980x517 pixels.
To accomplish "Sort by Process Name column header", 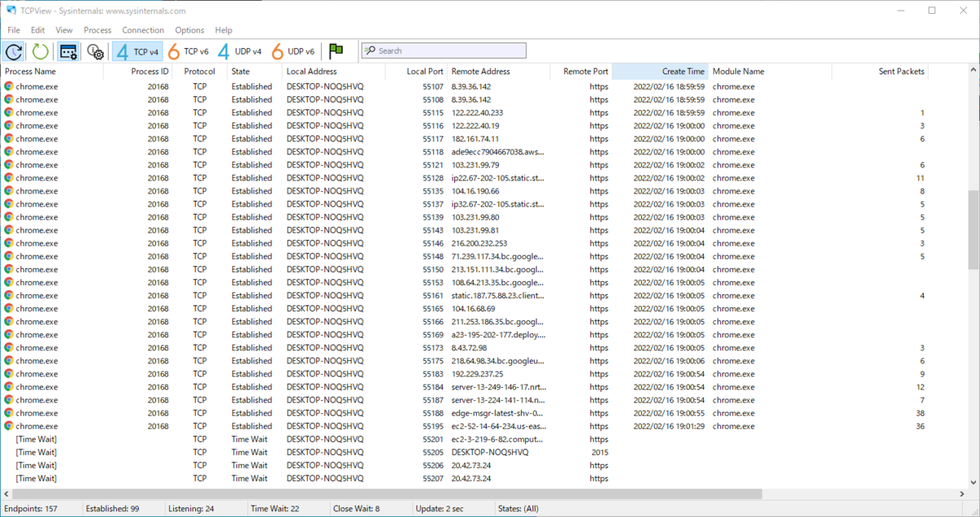I will [x=52, y=72].
